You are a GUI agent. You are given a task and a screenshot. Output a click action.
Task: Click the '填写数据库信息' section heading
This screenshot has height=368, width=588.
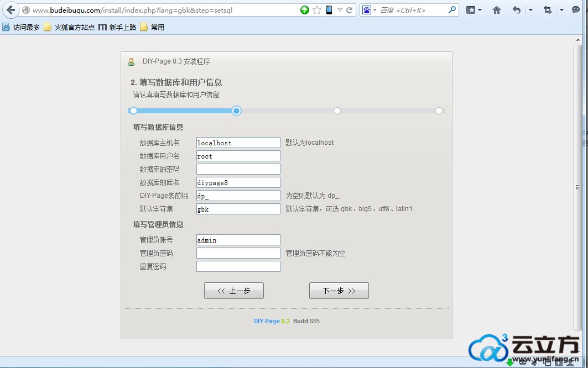point(158,128)
